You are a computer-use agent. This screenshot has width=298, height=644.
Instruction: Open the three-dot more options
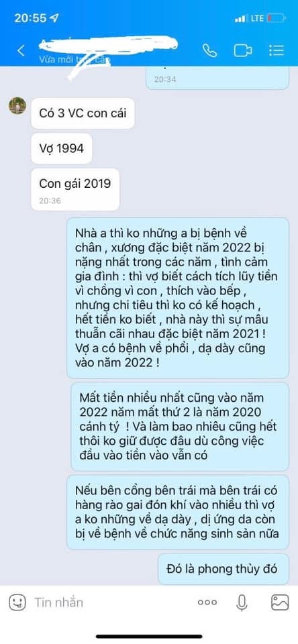click(207, 602)
